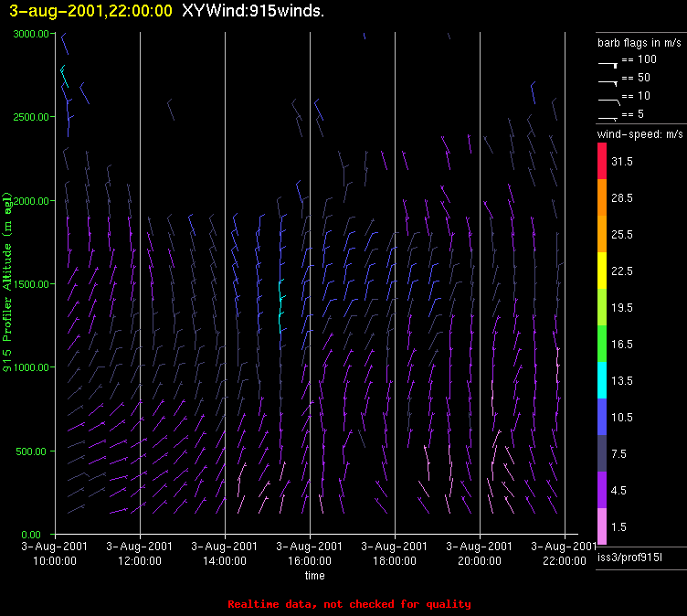
Task: Click the 10 m/s barb flag legend icon
Action: coord(609,101)
